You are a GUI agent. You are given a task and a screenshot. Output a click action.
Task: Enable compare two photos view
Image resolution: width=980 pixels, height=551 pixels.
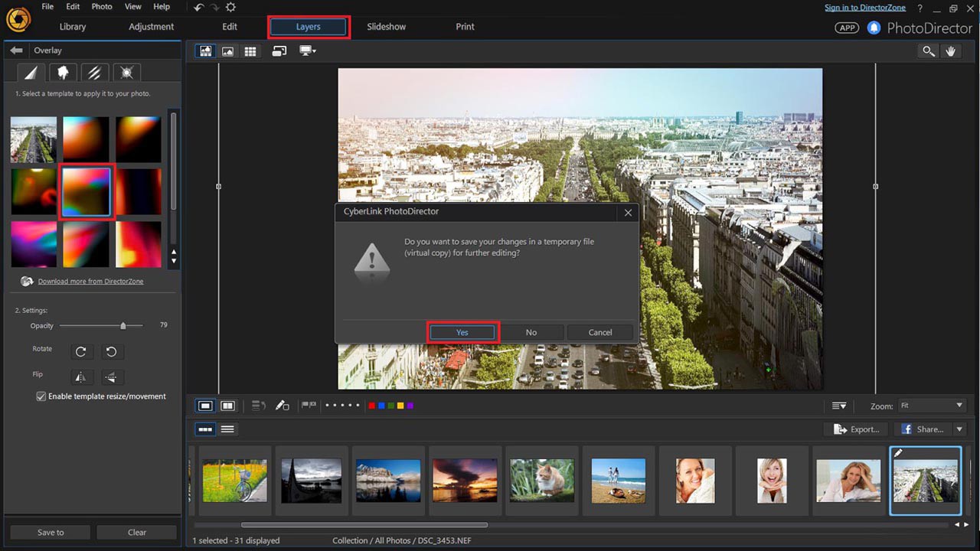(227, 406)
